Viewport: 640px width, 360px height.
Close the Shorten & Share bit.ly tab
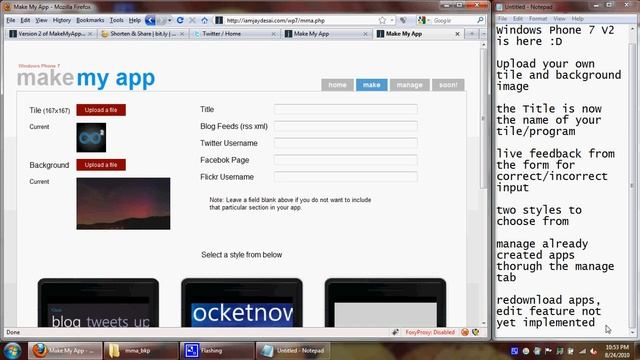tap(182, 34)
